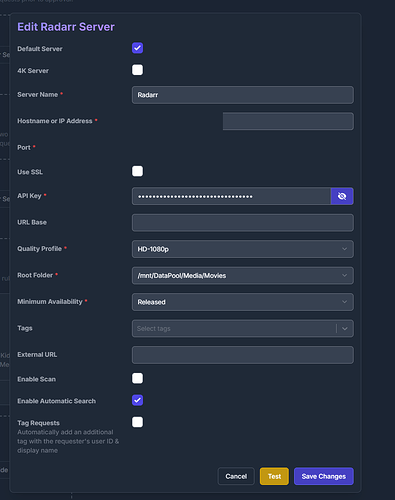Click the Server Name field containing Radarr
This screenshot has height=500, width=395.
243,95
